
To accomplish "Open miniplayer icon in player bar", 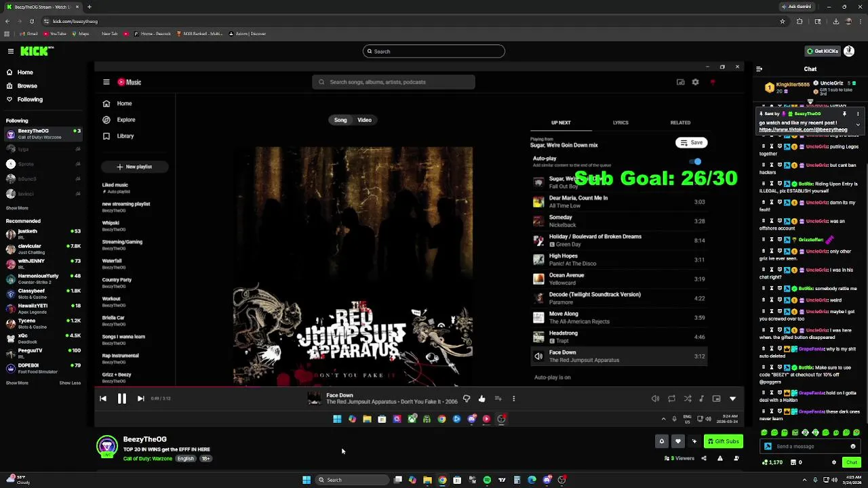I will pyautogui.click(x=716, y=399).
